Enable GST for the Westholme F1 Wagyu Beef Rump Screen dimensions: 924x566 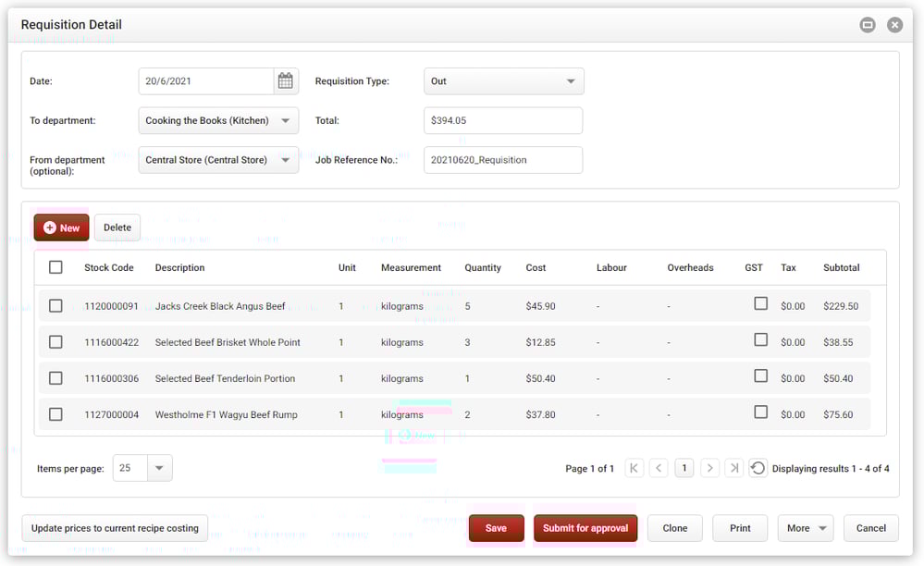[x=760, y=412]
